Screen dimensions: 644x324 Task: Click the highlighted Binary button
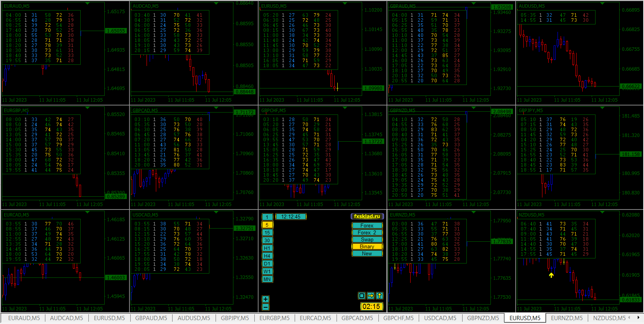point(367,246)
